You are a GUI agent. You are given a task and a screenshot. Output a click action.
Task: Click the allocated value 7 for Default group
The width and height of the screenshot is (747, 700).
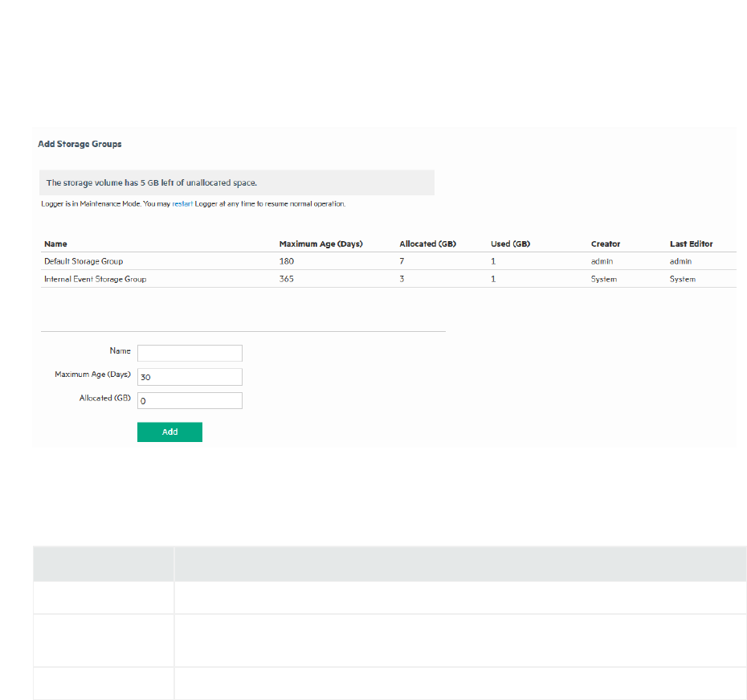tap(402, 261)
